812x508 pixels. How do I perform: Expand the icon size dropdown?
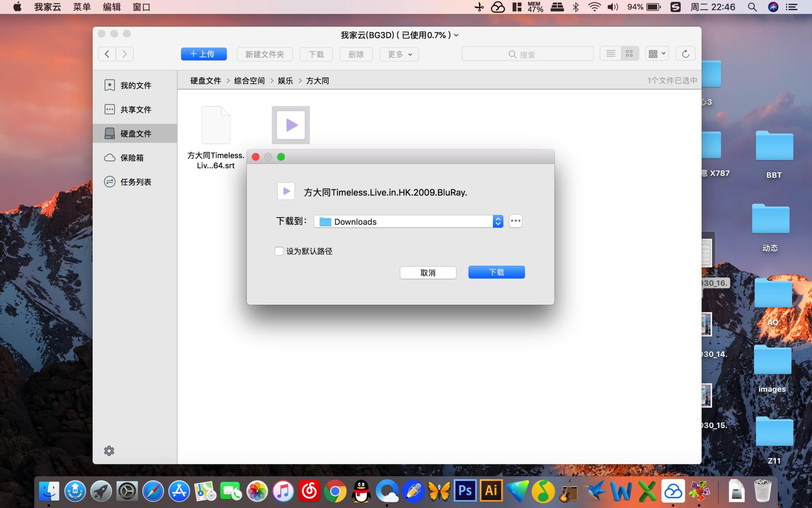tap(656, 53)
